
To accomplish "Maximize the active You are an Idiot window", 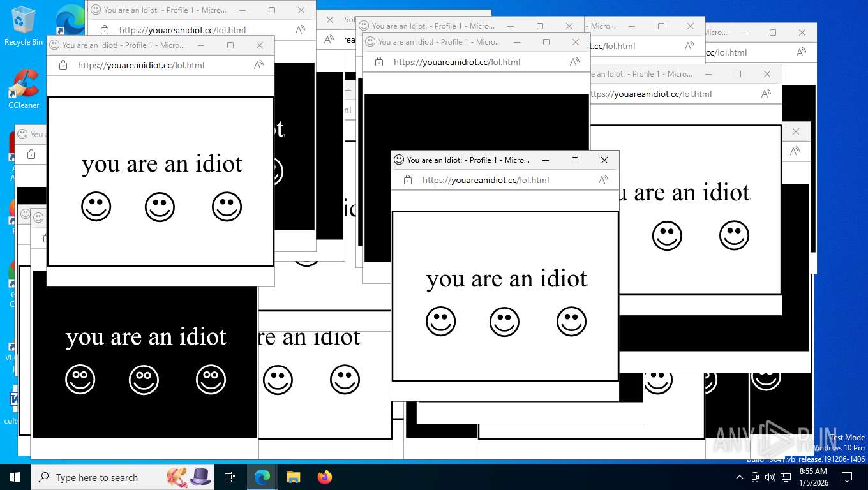I will pos(575,160).
